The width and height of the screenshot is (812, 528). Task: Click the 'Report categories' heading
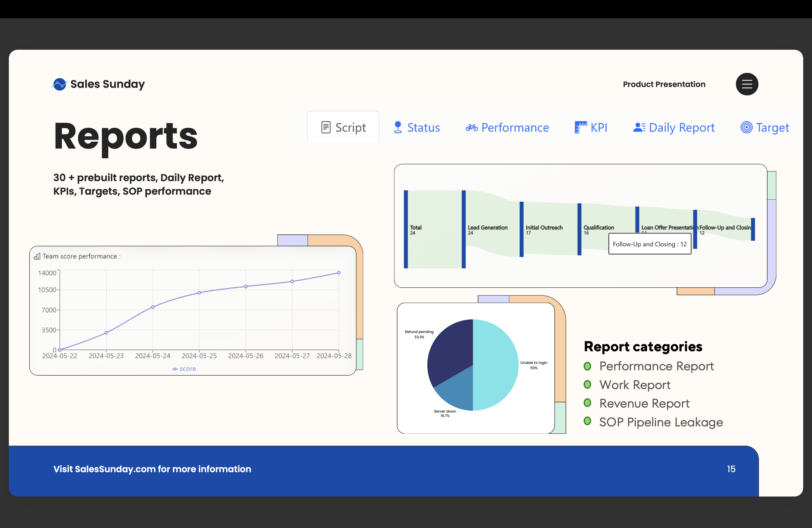643,347
